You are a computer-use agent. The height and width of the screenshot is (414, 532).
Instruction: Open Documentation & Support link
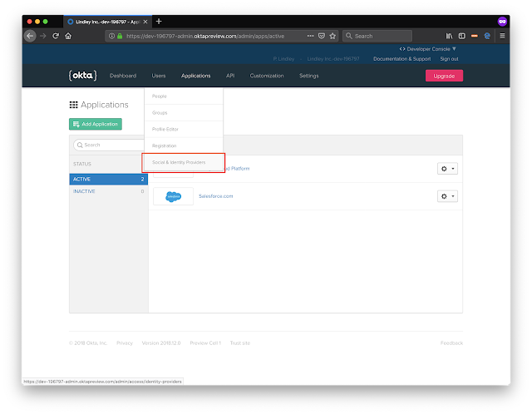pyautogui.click(x=402, y=59)
